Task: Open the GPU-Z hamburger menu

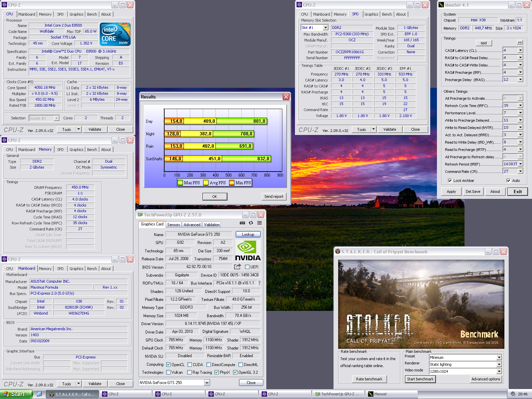Action: coord(260,223)
